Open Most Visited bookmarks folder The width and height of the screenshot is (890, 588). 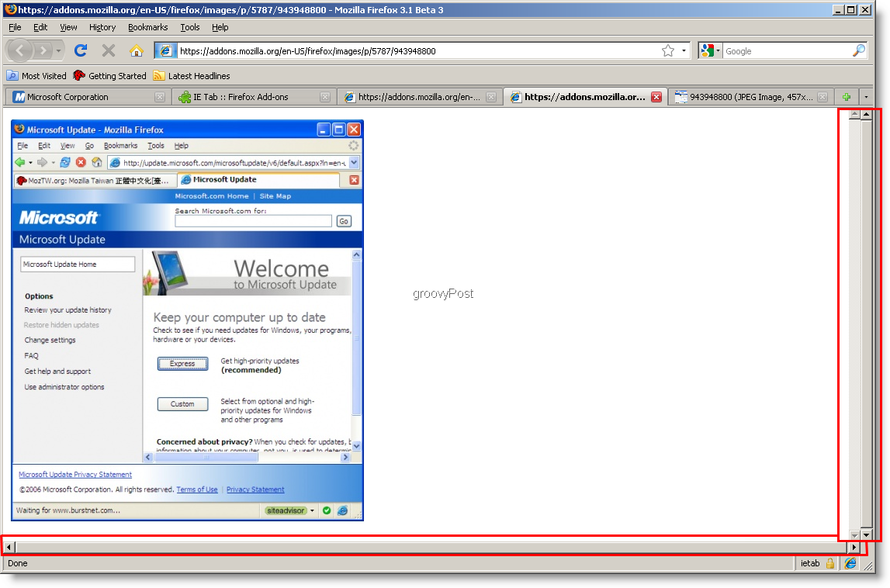point(37,76)
